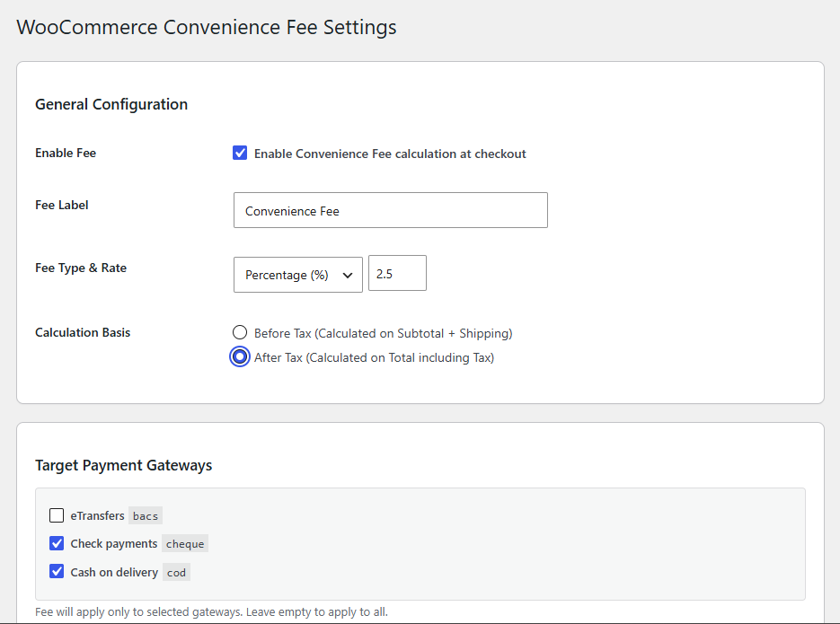Click the 'WooCommerce Convenience Fee Settings' page title
This screenshot has width=840, height=624.
click(207, 27)
